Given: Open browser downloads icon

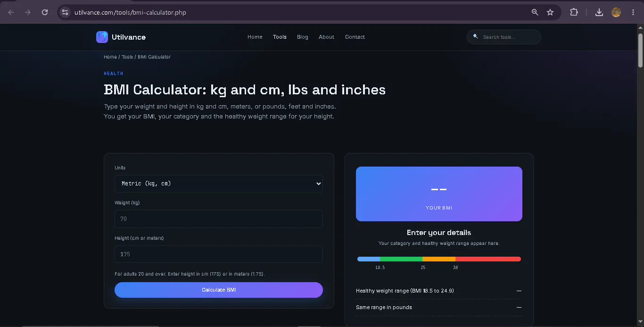Looking at the screenshot, I should click(x=599, y=12).
